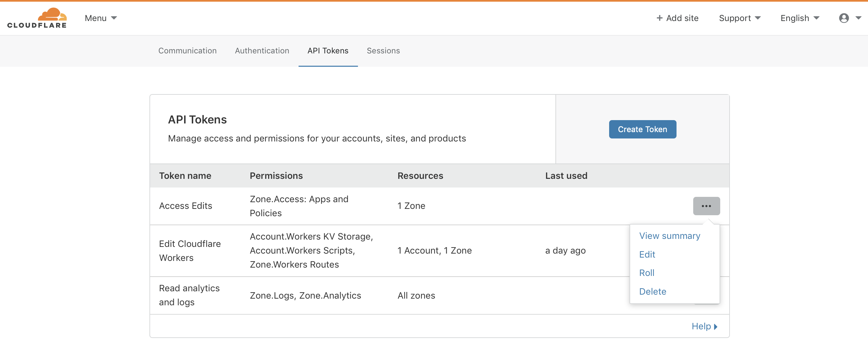Switch to the Authentication tab

tap(262, 51)
